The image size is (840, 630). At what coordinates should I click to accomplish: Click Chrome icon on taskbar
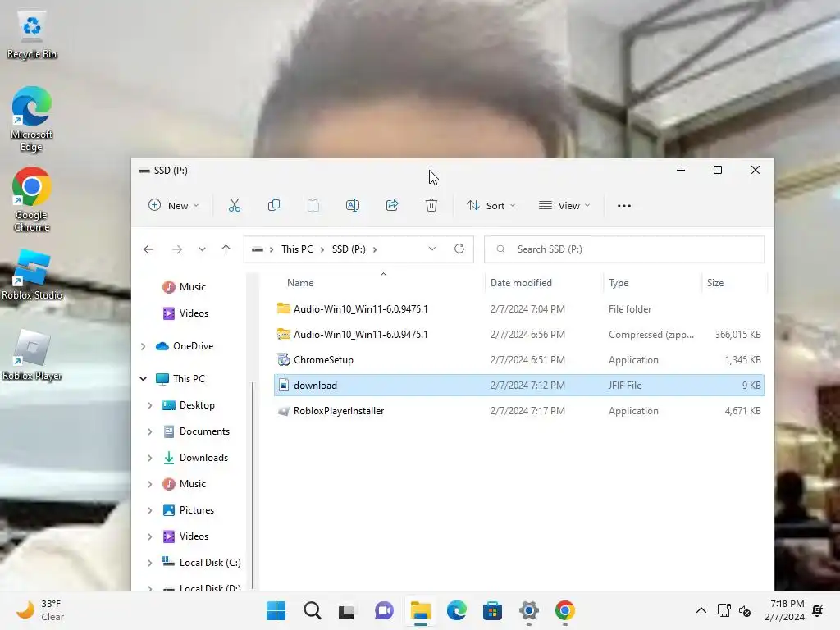click(x=564, y=610)
